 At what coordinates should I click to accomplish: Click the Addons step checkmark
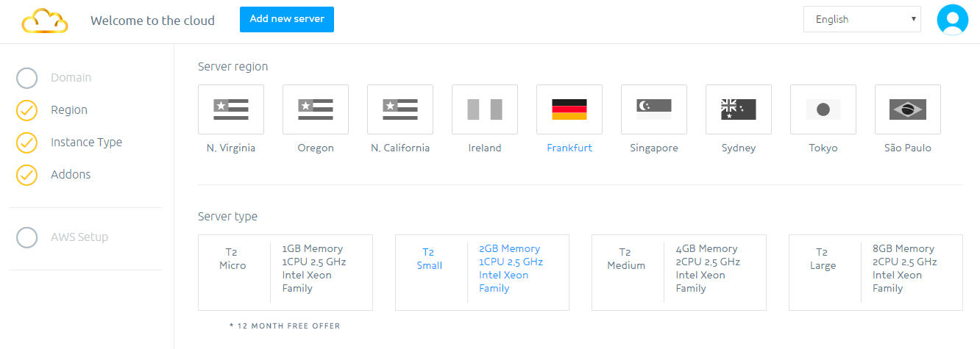[x=26, y=175]
